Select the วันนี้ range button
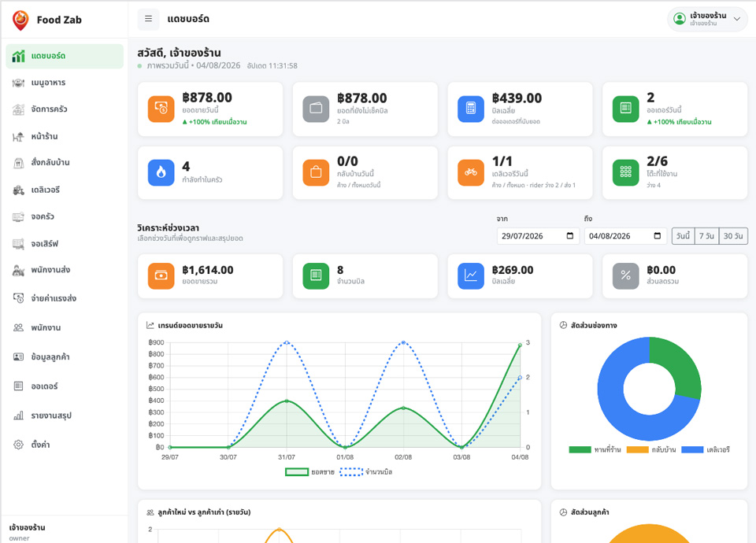The image size is (756, 543). (x=684, y=236)
